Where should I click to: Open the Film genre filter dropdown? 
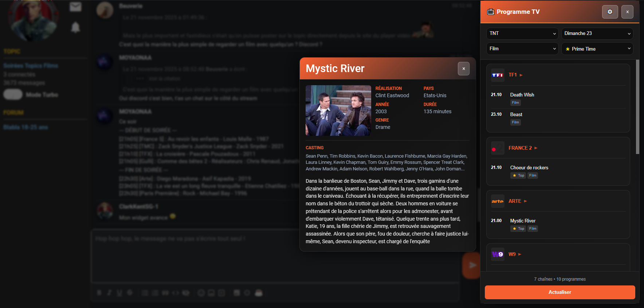(x=522, y=49)
